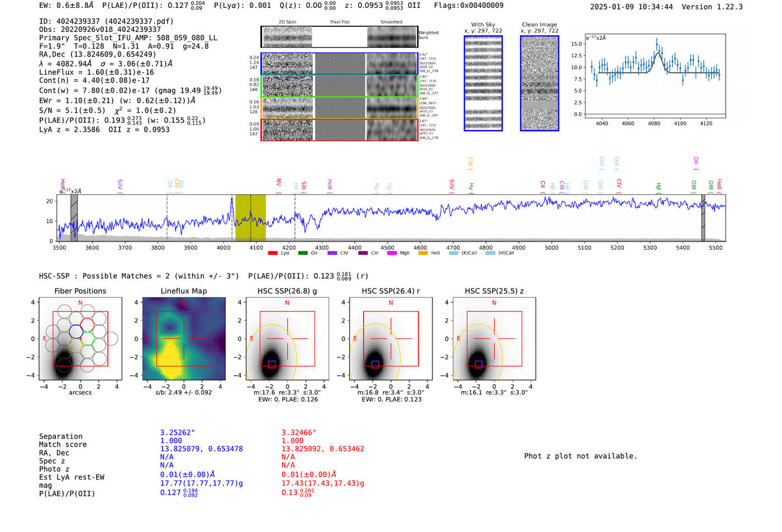Click the yellow highlighted band in the spectrum
Screen dimensions: 782x532
click(250, 218)
